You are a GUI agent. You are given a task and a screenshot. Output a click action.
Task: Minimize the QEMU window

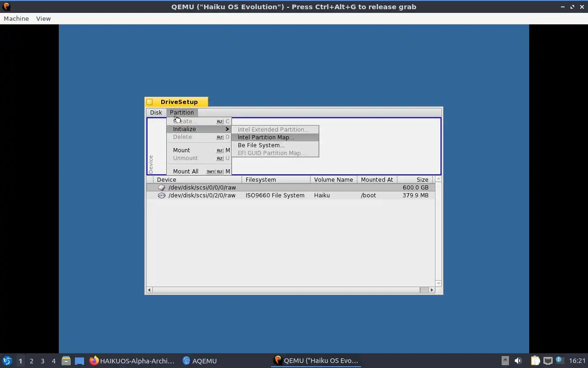[x=563, y=7]
